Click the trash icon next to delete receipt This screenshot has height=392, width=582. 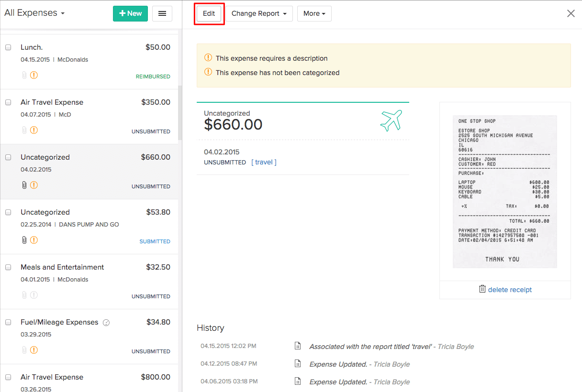click(x=482, y=289)
